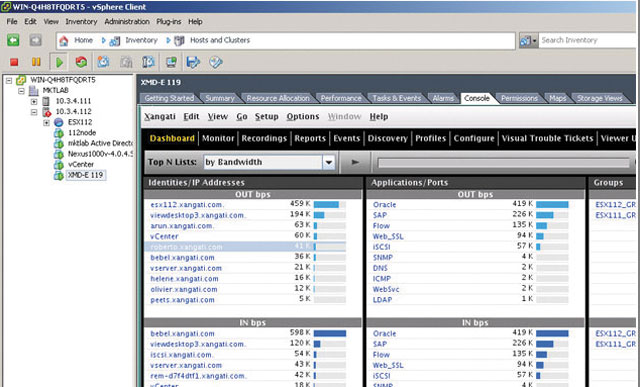Switch to the Alarms tab

pyautogui.click(x=443, y=98)
